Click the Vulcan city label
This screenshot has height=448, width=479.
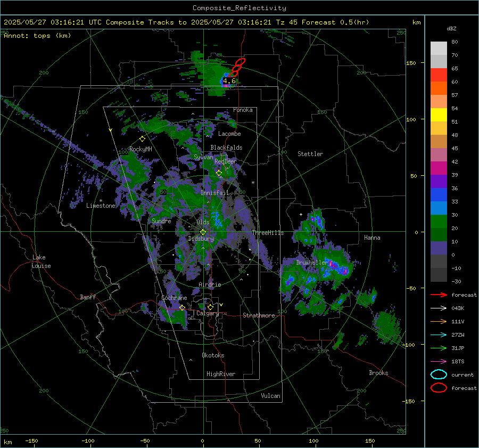pos(270,396)
